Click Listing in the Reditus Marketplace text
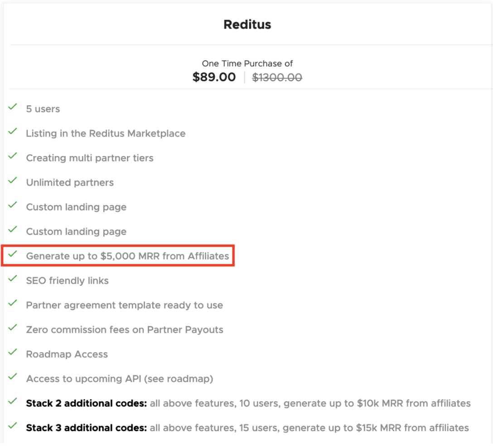493x448 pixels. (x=106, y=134)
